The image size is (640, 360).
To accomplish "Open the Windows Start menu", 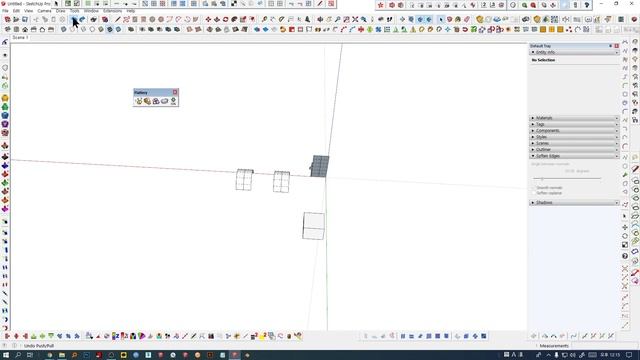I will [x=6, y=355].
